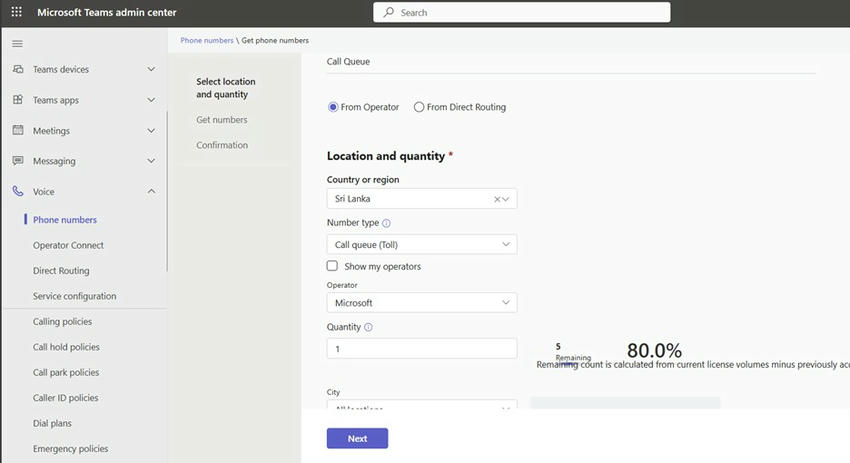Click the Location and quantity heading

pyautogui.click(x=386, y=156)
